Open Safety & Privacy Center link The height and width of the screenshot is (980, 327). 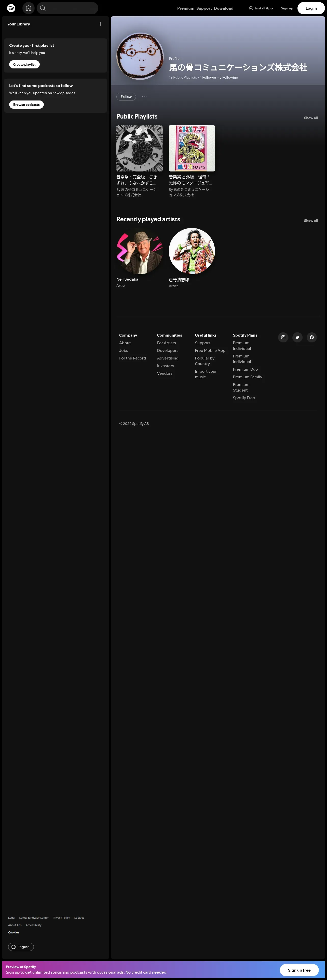point(34,918)
